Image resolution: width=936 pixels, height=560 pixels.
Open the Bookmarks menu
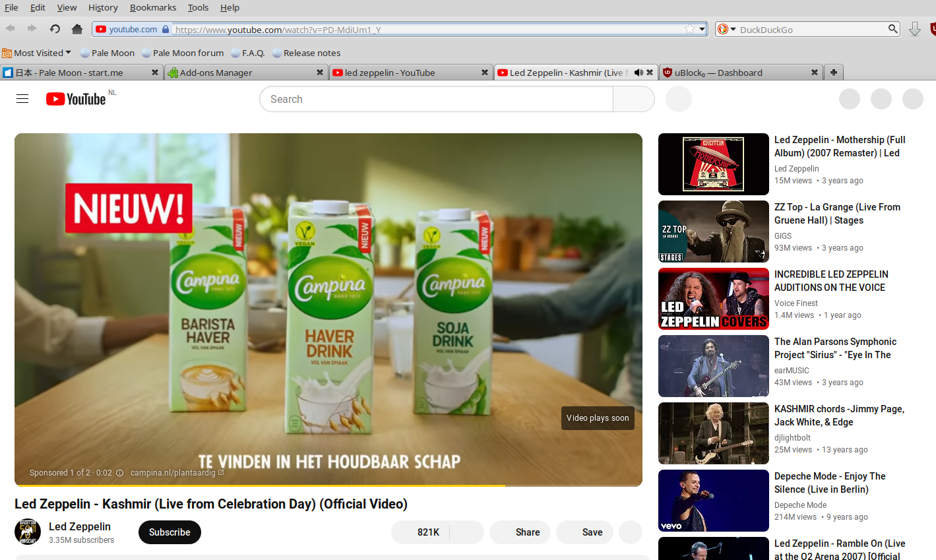point(153,7)
